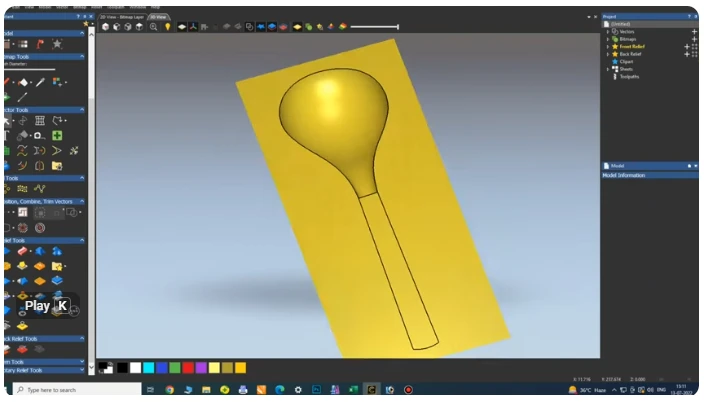
Task: Collapse the Bitmap Tools section
Action: coord(82,57)
